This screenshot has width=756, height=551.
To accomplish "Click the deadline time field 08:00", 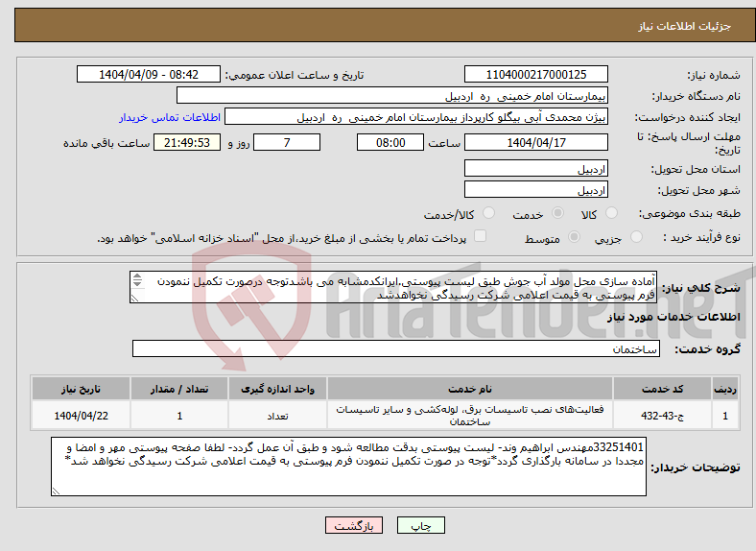I will point(390,142).
